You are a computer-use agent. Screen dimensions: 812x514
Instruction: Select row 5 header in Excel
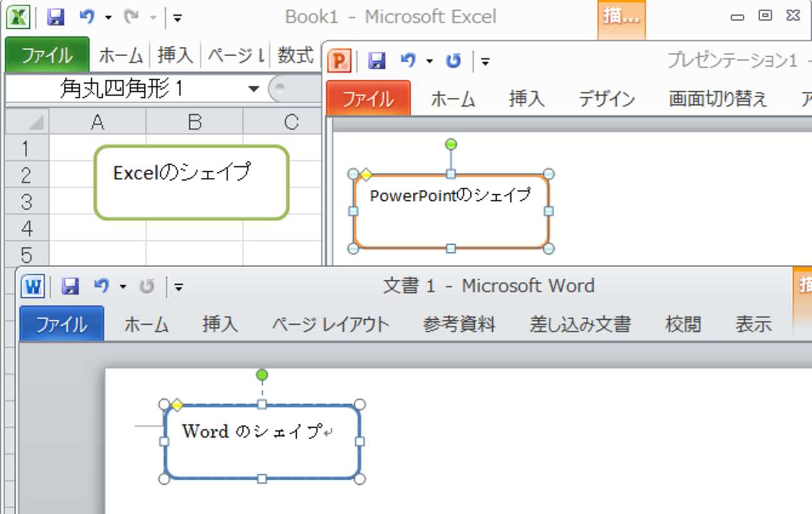(x=26, y=254)
